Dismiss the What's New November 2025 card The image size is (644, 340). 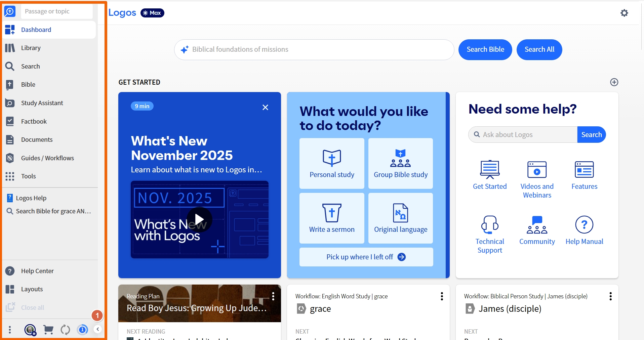265,107
